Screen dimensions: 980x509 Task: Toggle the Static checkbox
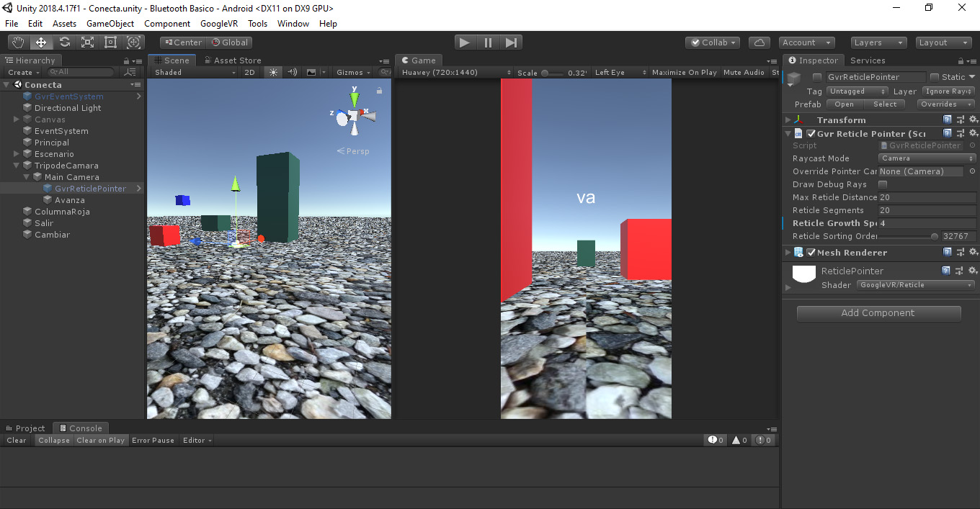pyautogui.click(x=935, y=77)
